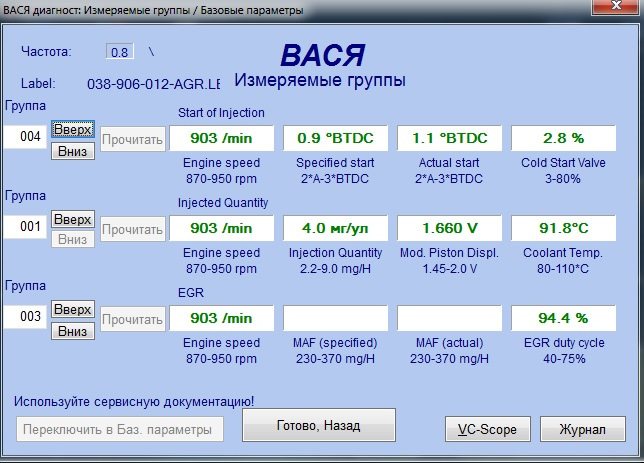The width and height of the screenshot is (644, 463).
Task: Open VC-Scope
Action: [x=488, y=429]
